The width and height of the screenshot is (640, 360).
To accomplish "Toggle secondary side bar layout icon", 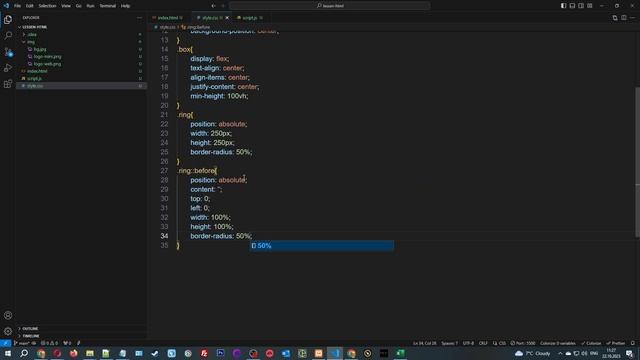I will (x=581, y=6).
